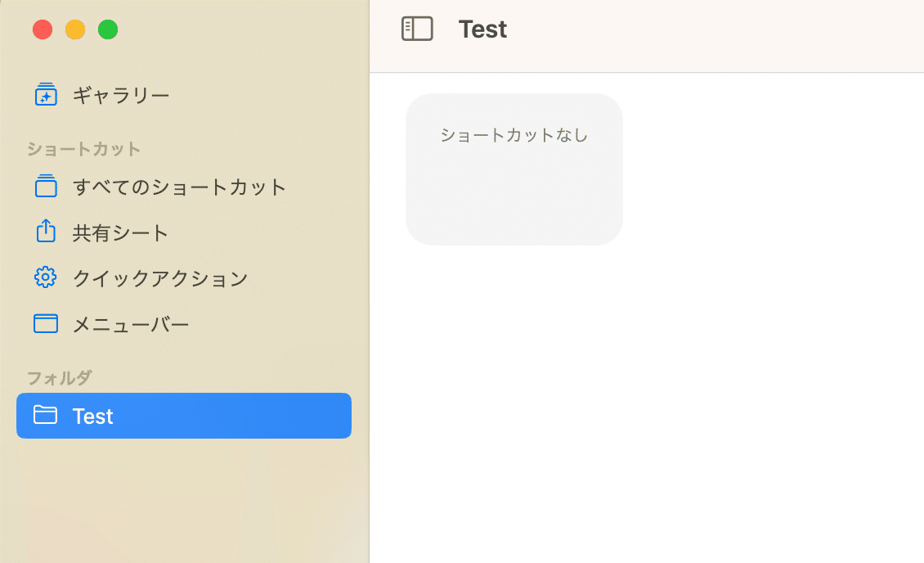Click the ショートカットなし empty card
This screenshot has width=924, height=563.
point(514,169)
